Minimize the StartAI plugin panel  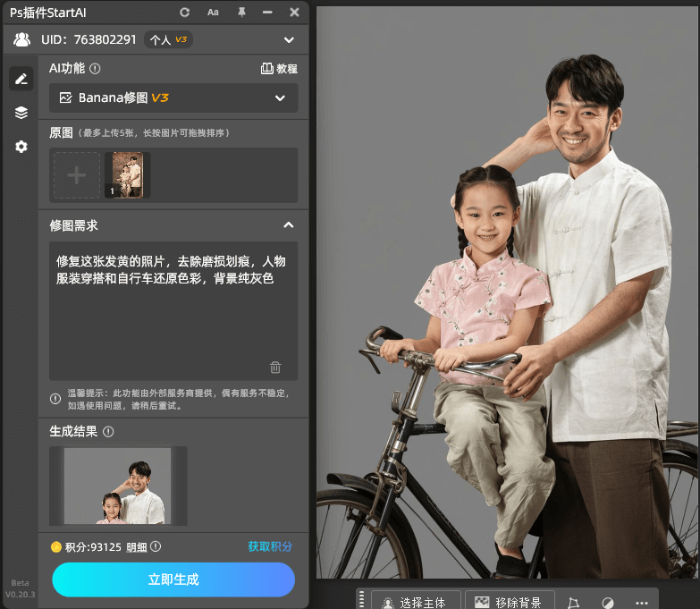267,13
